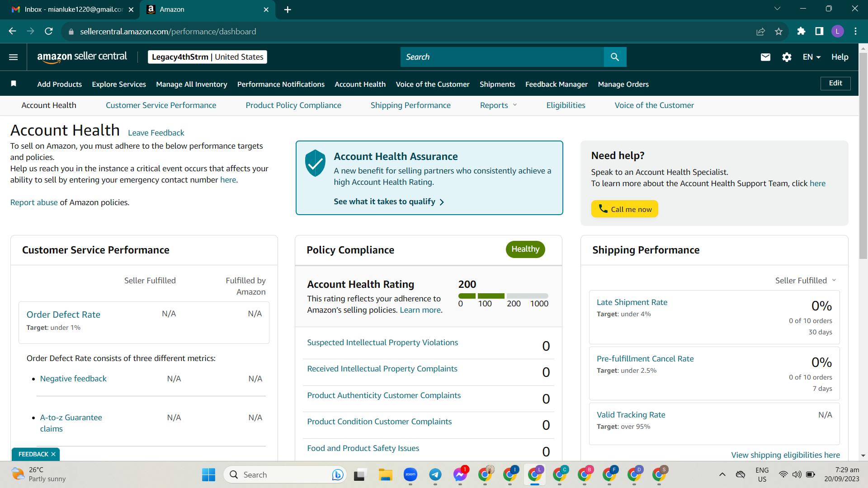The width and height of the screenshot is (868, 488).
Task: Open Voice of the Customer sub-tab
Action: [654, 105]
